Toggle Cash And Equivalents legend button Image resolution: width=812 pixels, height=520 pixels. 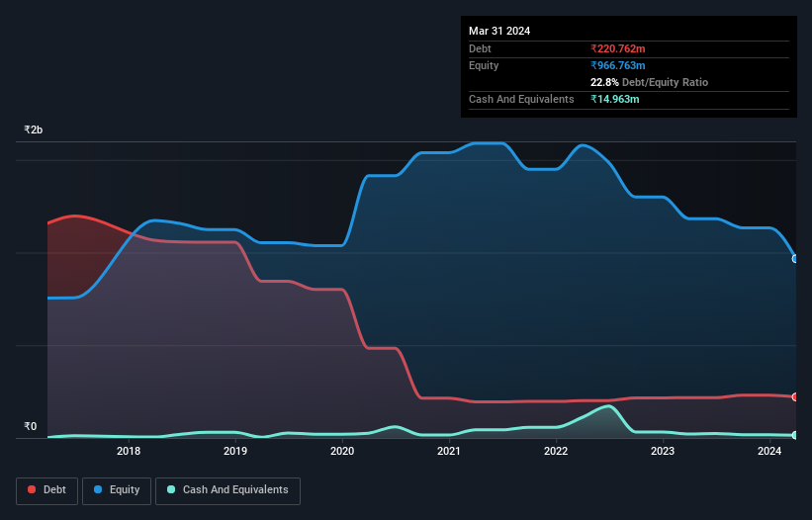tap(227, 491)
